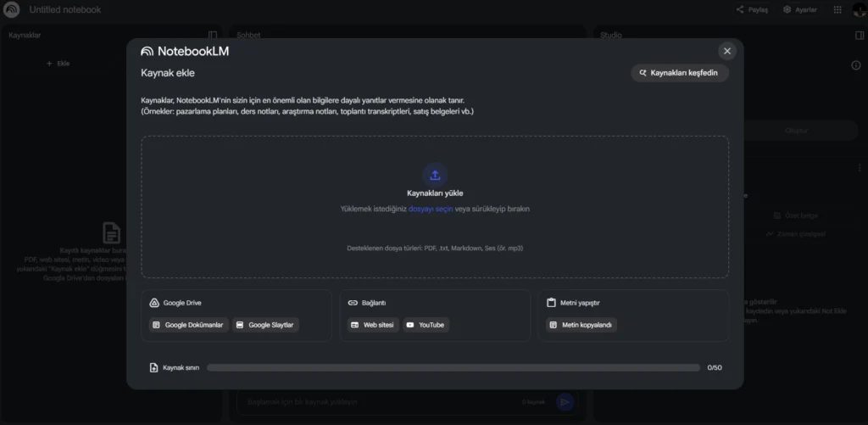Click the Metni yapıştır clipboard icon
This screenshot has height=425, width=868.
pyautogui.click(x=551, y=303)
